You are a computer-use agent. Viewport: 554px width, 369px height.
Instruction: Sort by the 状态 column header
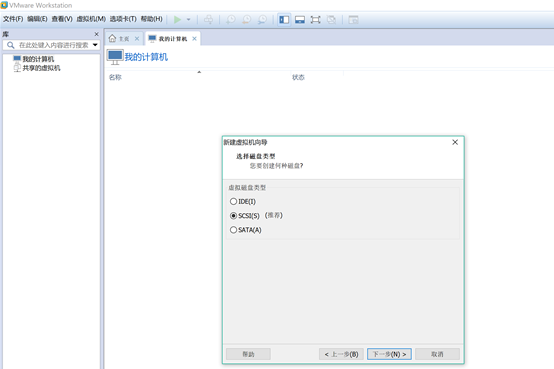point(298,77)
